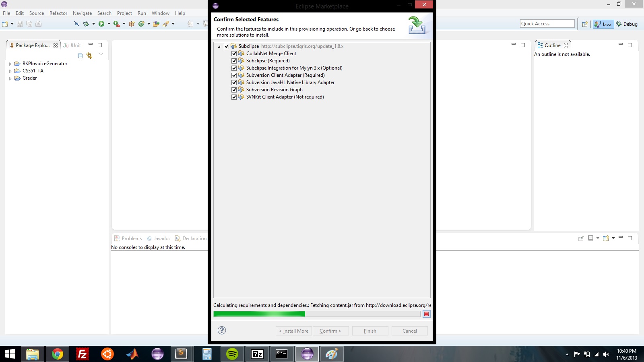Close the Outline view tab
This screenshot has width=644, height=362.
point(566,45)
